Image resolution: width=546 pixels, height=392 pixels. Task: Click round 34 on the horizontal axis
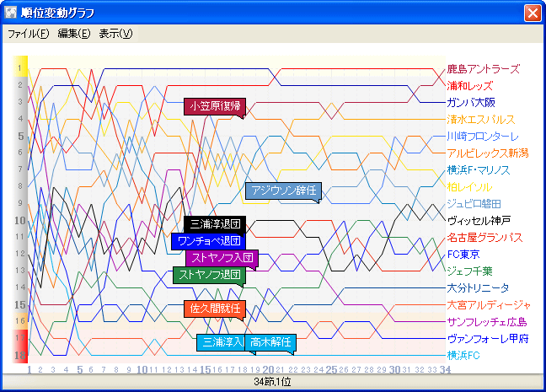coord(445,369)
